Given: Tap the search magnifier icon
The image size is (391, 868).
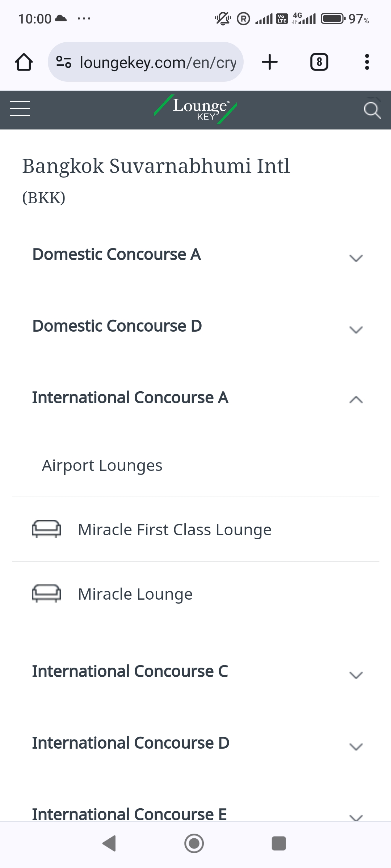Looking at the screenshot, I should coord(372,110).
